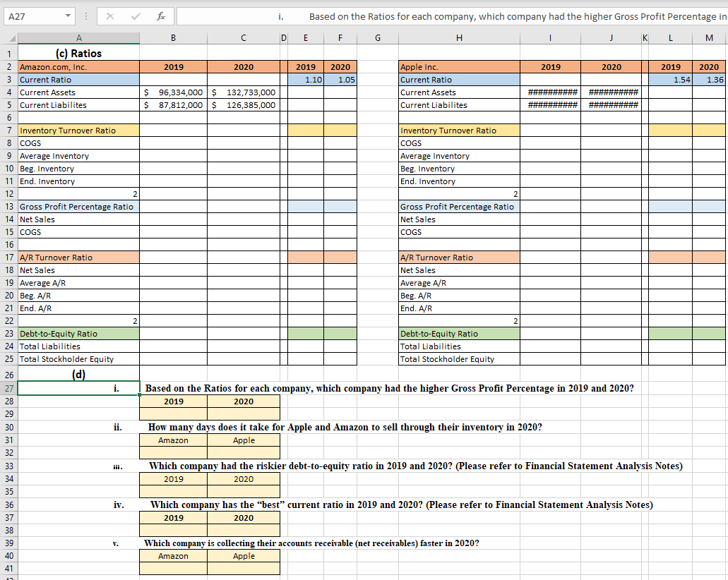This screenshot has width=728, height=580.
Task: Select row 1 header
Action: [x=8, y=54]
